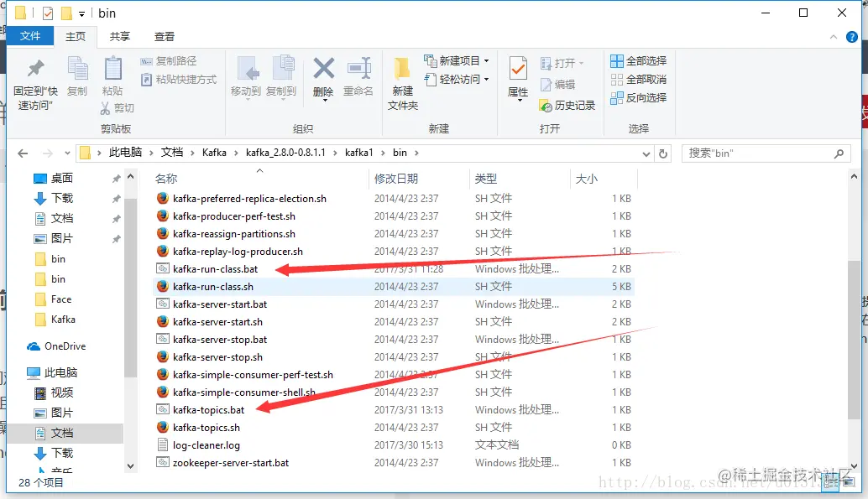The image size is (868, 499).
Task: Select kafka-run-class.sh file
Action: 213,287
